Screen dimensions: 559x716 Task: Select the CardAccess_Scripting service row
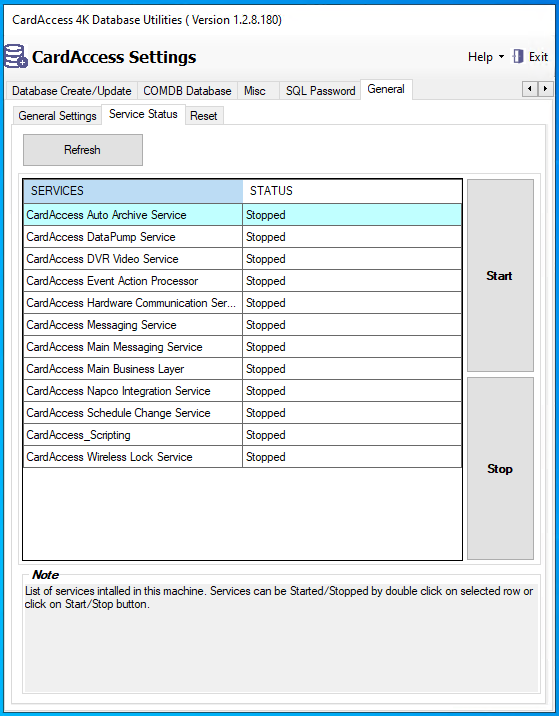[243, 434]
